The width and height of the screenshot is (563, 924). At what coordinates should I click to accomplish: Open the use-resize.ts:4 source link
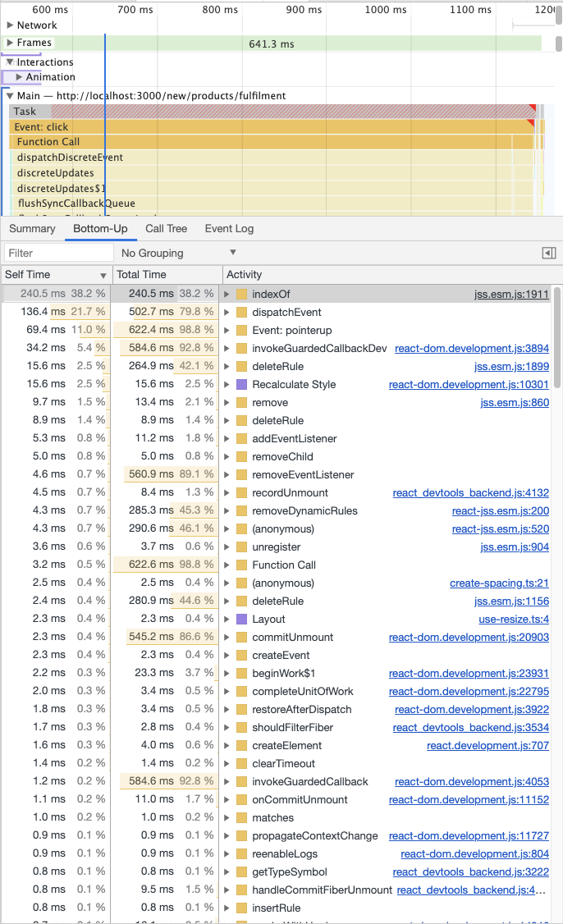[514, 619]
